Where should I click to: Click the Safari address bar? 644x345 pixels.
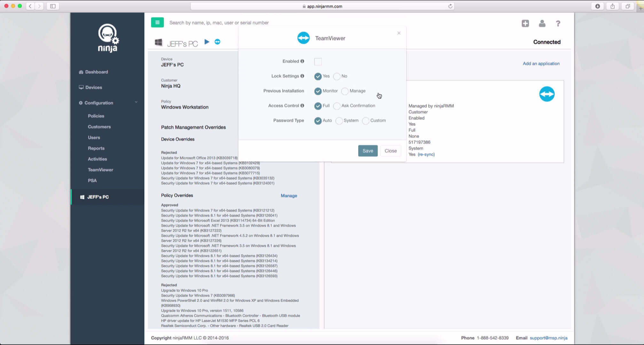pos(322,6)
